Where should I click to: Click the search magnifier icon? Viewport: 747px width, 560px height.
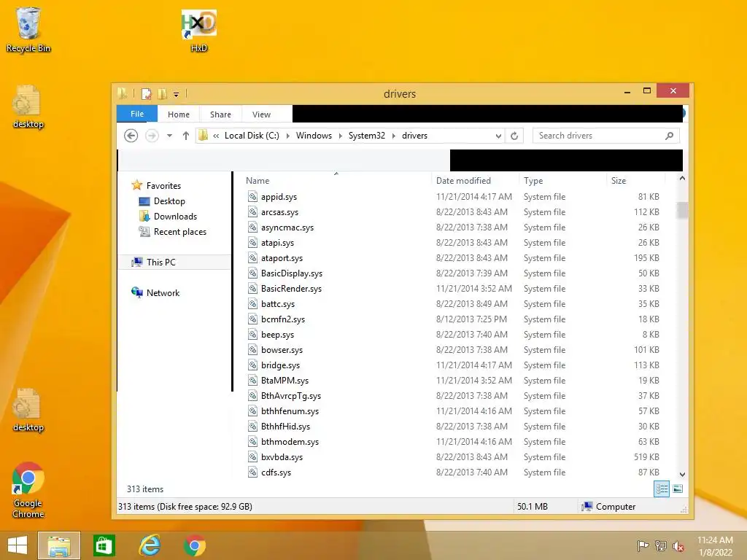[x=670, y=136]
